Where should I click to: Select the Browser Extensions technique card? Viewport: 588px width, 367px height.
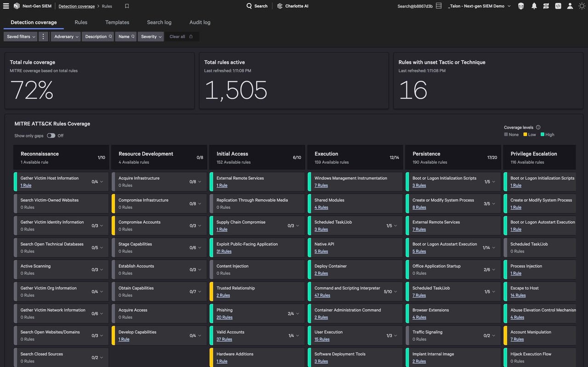pos(453,314)
